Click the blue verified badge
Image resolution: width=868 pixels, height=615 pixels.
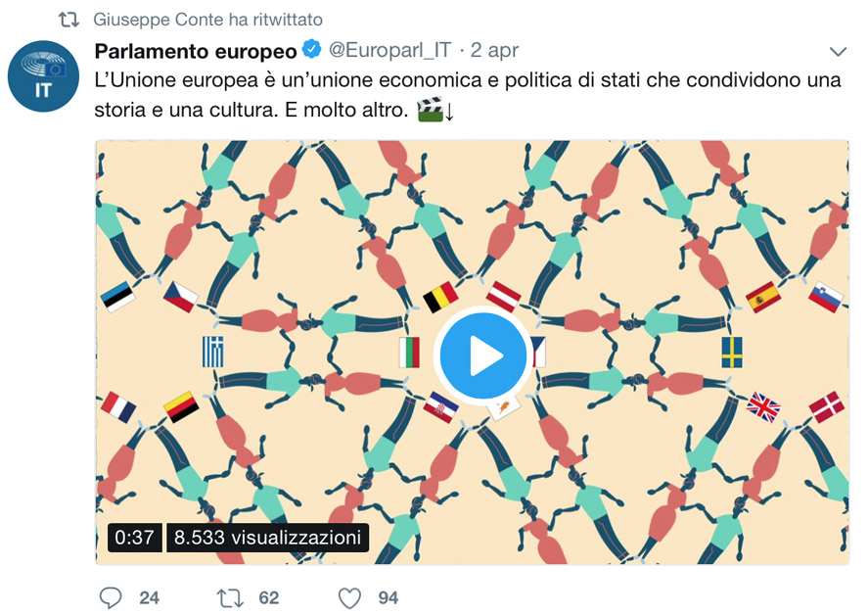[311, 49]
